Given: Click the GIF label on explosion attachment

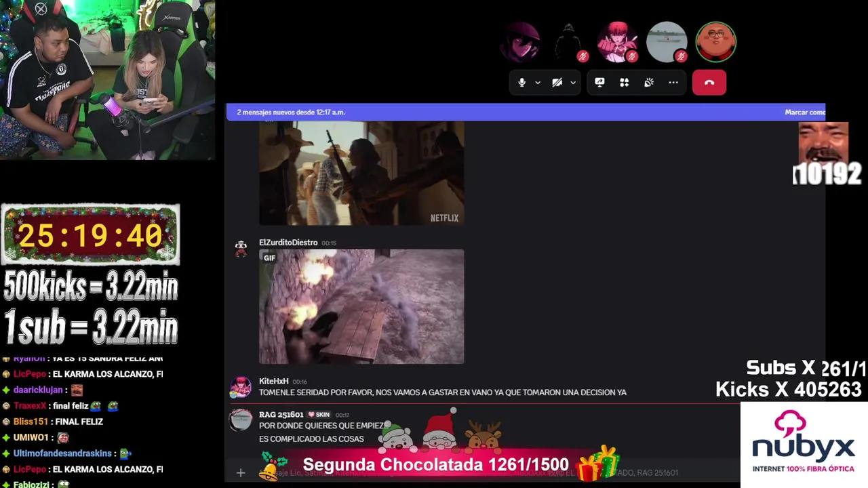Looking at the screenshot, I should pyautogui.click(x=270, y=258).
